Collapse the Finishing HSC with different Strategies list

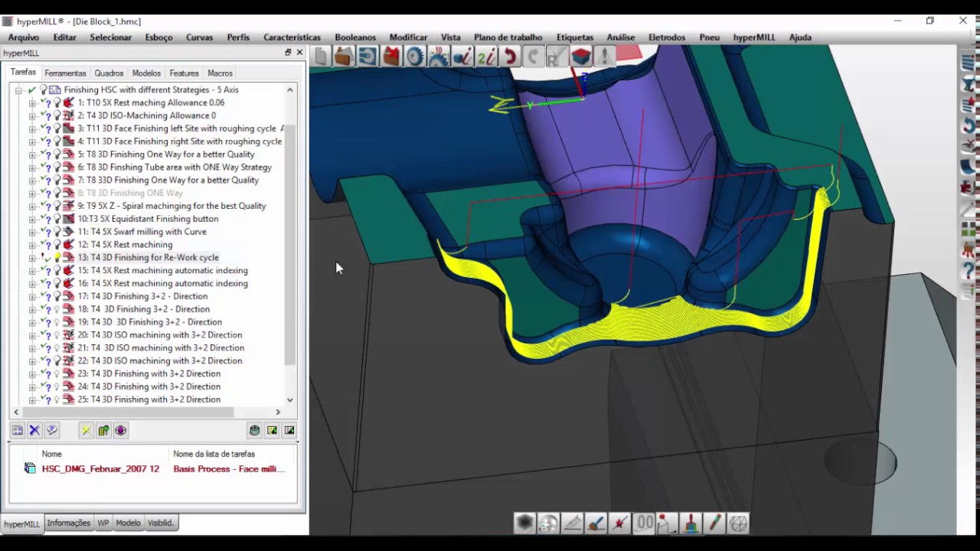[x=18, y=90]
